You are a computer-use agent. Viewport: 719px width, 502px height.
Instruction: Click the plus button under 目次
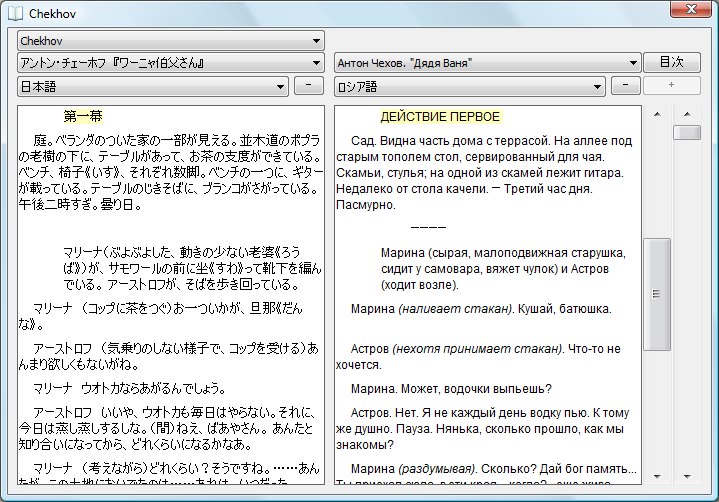click(672, 86)
